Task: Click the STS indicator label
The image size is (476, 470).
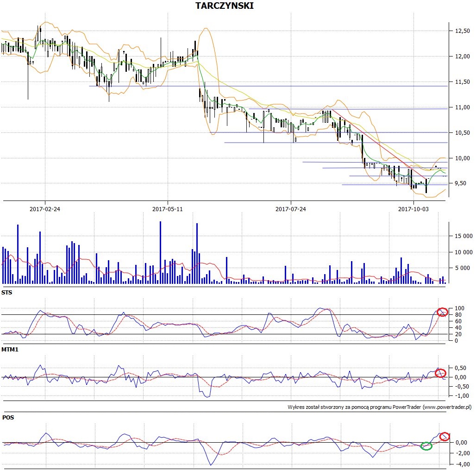Action: pos(6,292)
